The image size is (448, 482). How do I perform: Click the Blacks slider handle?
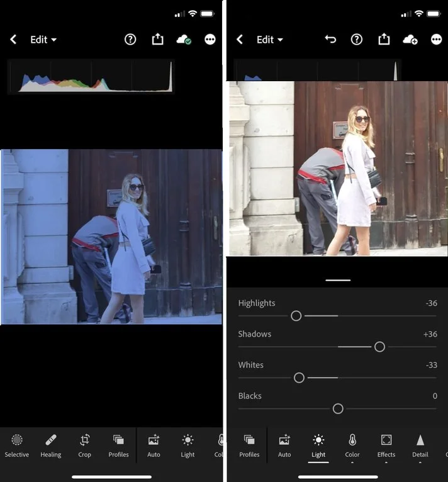point(338,409)
